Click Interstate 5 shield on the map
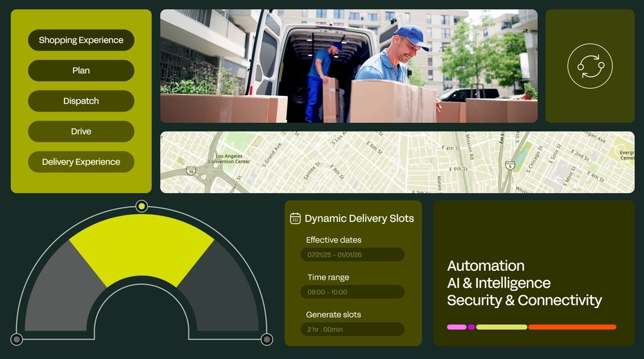The height and width of the screenshot is (359, 644). (x=509, y=165)
